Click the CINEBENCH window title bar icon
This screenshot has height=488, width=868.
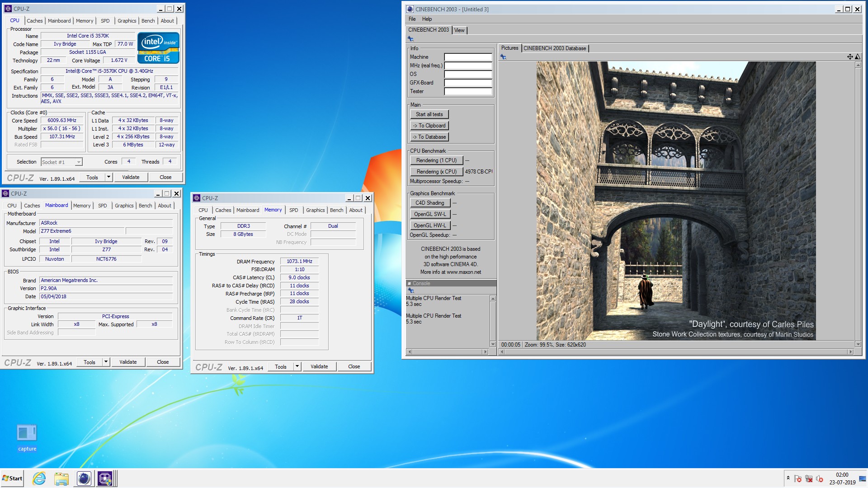pos(410,9)
